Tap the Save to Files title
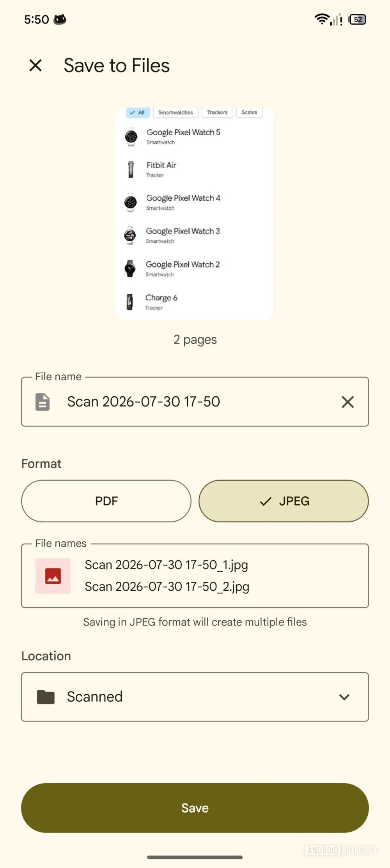390x868 pixels. 117,65
